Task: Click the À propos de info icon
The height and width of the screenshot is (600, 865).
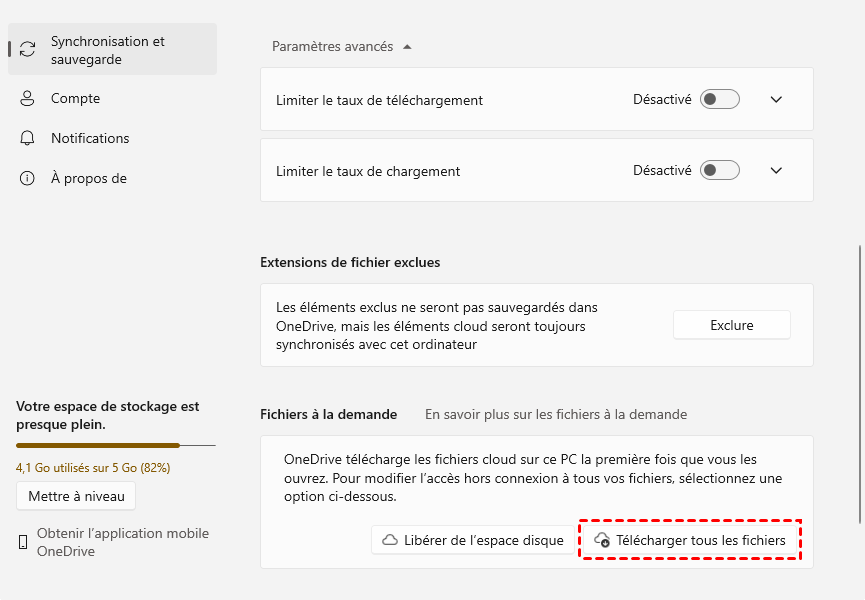Action: pyautogui.click(x=27, y=178)
